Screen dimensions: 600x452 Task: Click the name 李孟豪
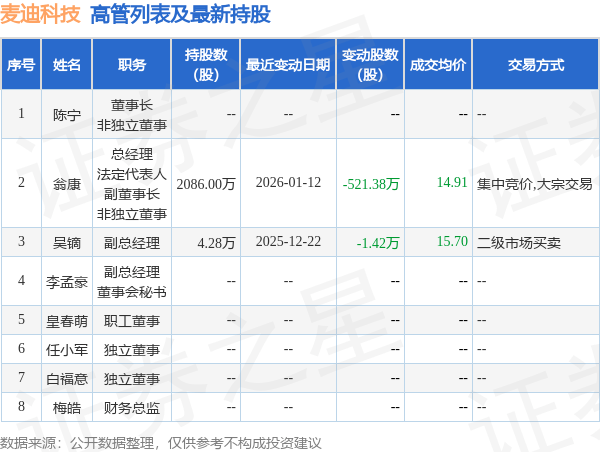coord(67,282)
